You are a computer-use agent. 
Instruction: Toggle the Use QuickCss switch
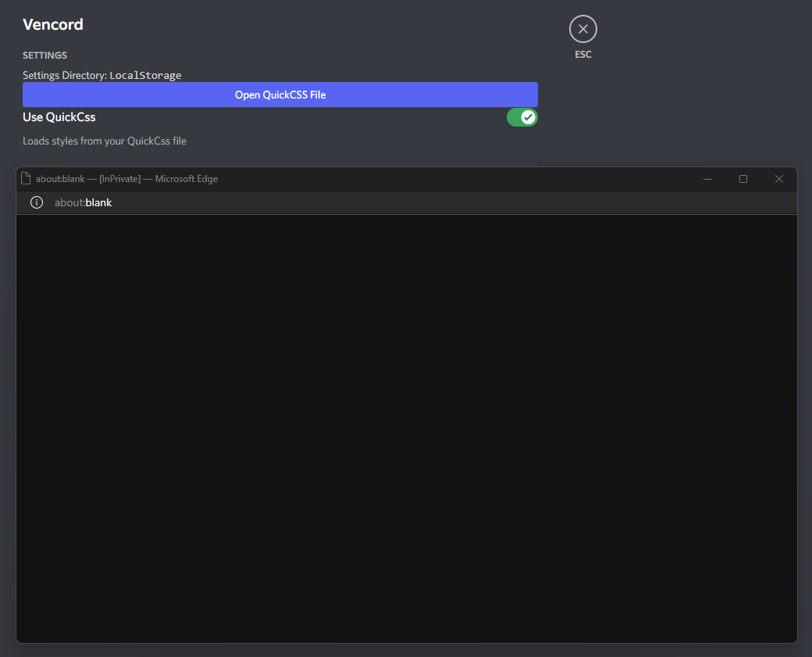pyautogui.click(x=522, y=118)
